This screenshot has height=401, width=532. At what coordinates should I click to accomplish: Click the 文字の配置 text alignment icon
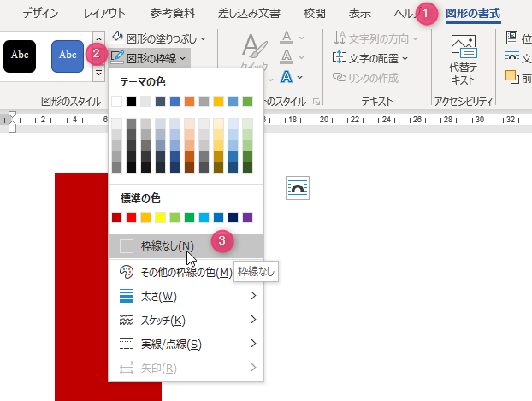pos(340,57)
